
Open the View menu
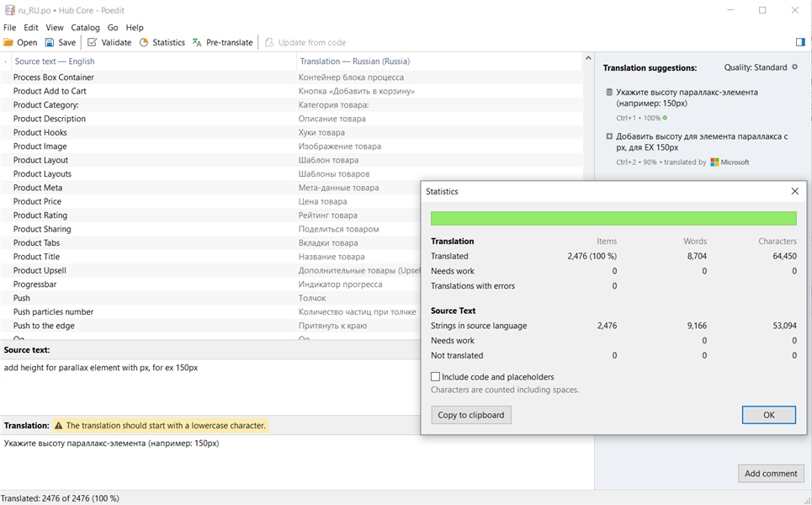[55, 28]
